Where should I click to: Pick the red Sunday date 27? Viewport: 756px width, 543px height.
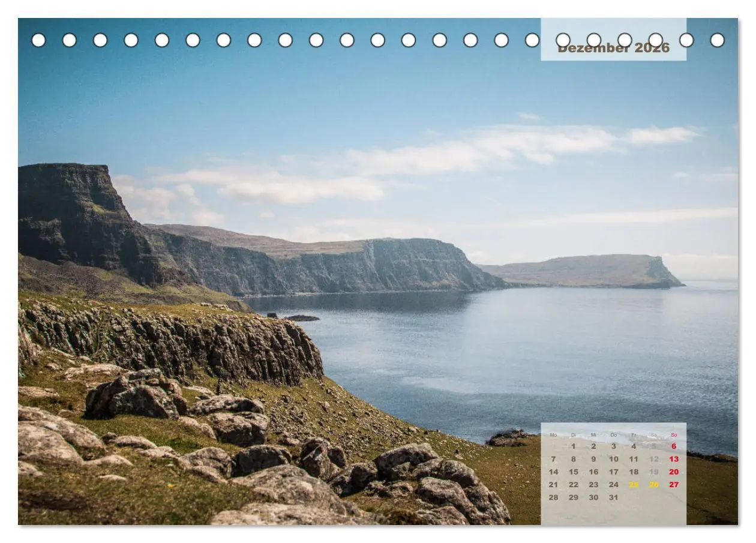[674, 484]
